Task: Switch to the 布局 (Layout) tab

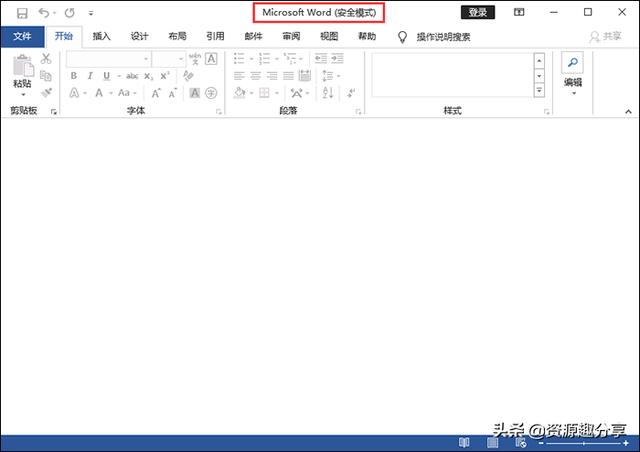Action: pyautogui.click(x=177, y=36)
